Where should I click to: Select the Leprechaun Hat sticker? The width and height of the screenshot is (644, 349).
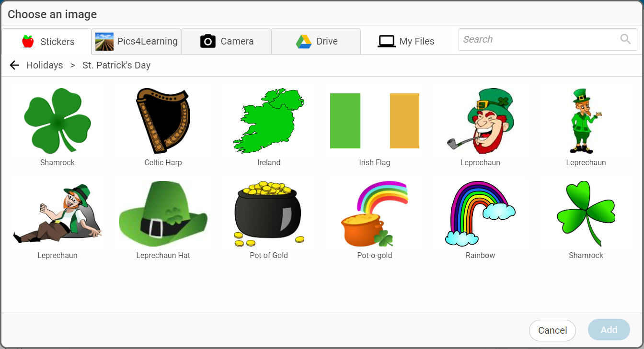coord(163,214)
